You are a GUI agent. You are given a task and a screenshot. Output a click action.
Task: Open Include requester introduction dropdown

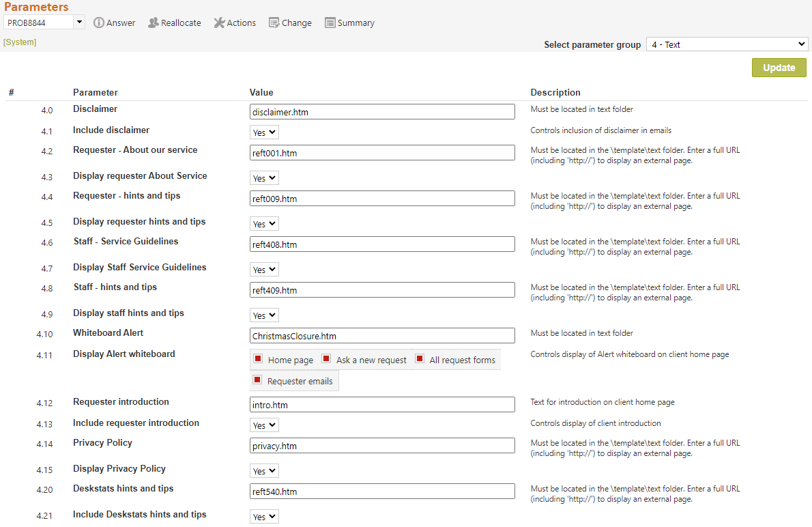pyautogui.click(x=264, y=425)
